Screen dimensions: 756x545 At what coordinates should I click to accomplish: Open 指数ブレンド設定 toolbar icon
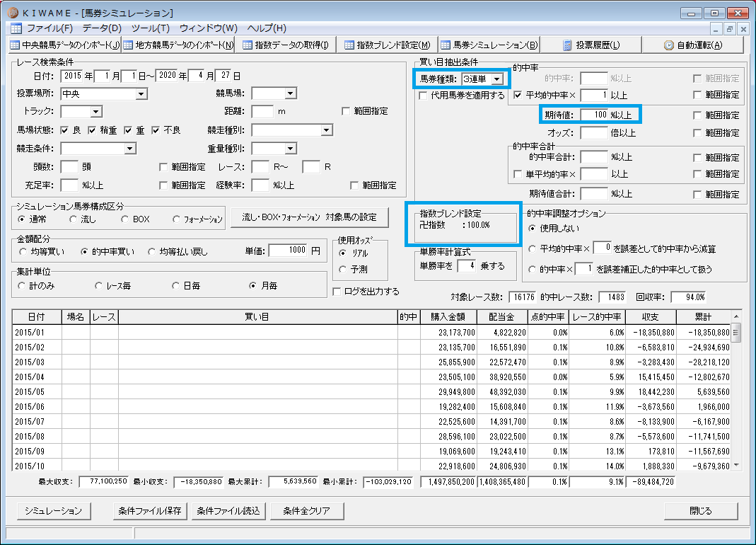(349, 45)
